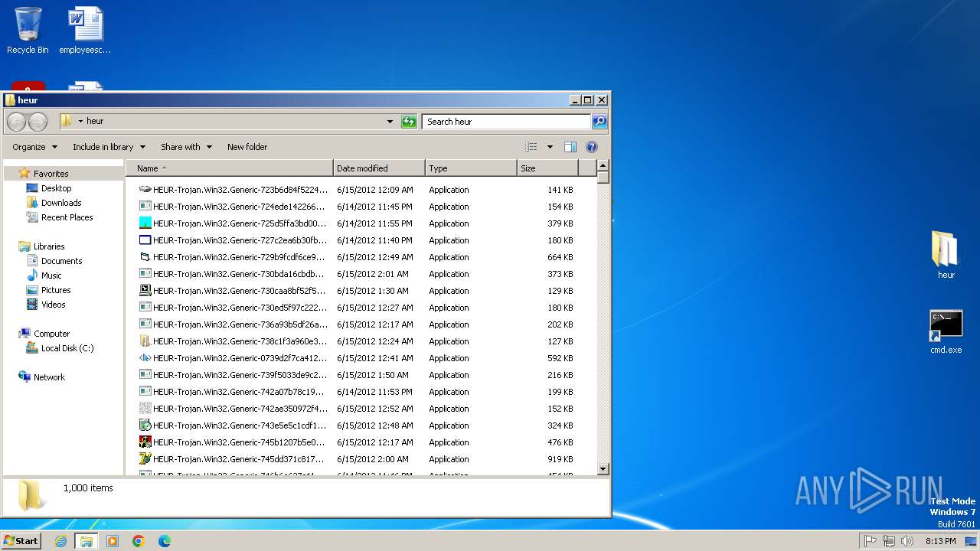Image resolution: width=980 pixels, height=551 pixels.
Task: Open the Start menu
Action: [x=21, y=541]
